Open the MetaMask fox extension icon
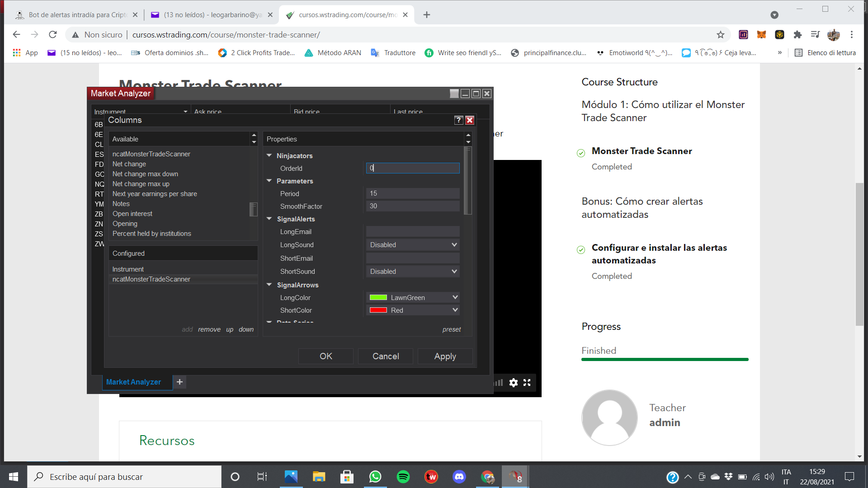This screenshot has height=488, width=868. click(761, 35)
